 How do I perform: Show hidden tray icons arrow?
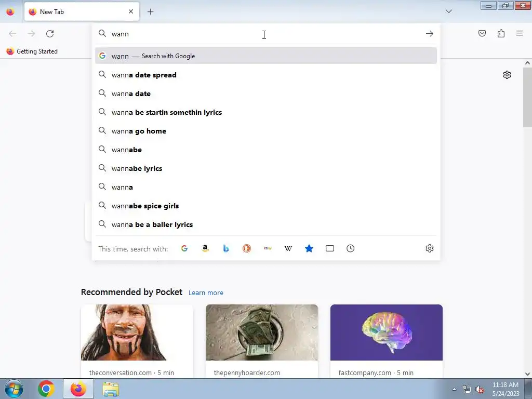coord(454,389)
